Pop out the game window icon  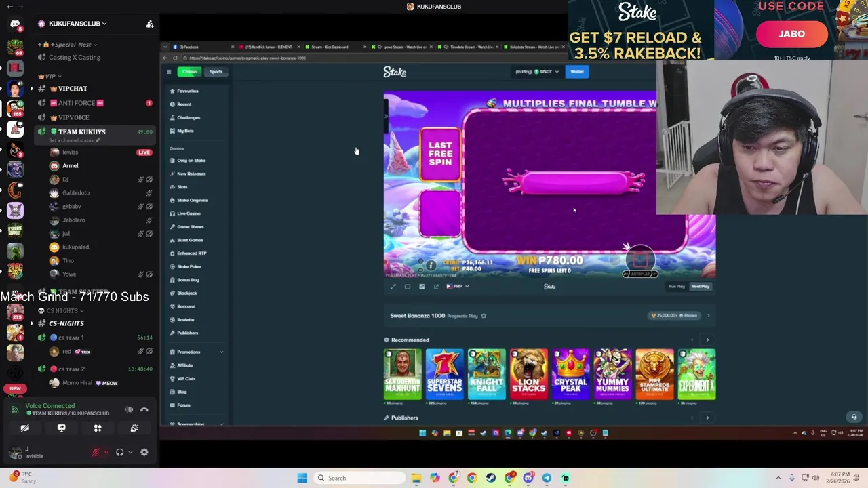pyautogui.click(x=436, y=287)
